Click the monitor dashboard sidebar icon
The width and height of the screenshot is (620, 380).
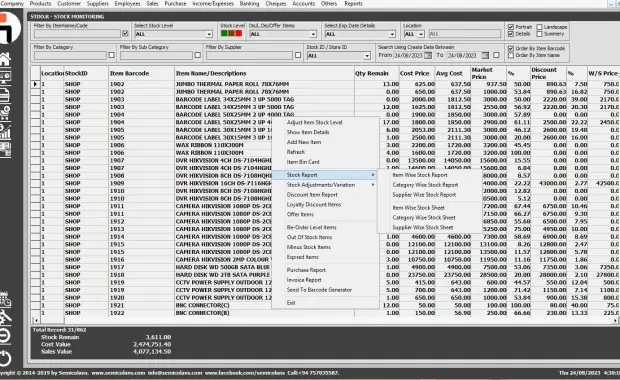click(x=5, y=77)
